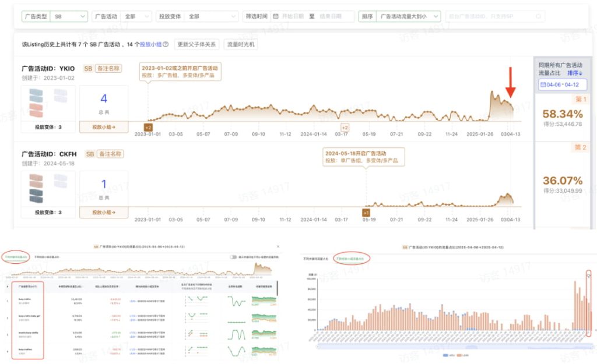Click the SB tag of campaign YKIO

pyautogui.click(x=88, y=69)
